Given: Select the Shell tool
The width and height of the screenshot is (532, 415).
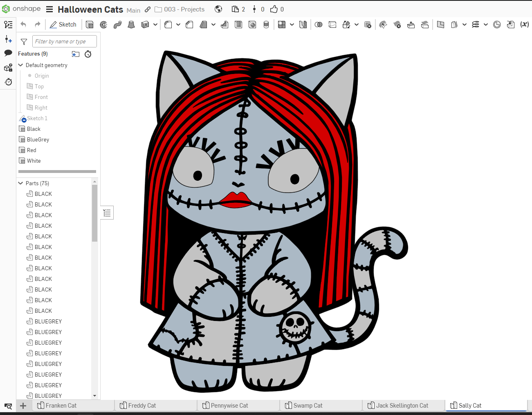Looking at the screenshot, I should click(x=238, y=25).
